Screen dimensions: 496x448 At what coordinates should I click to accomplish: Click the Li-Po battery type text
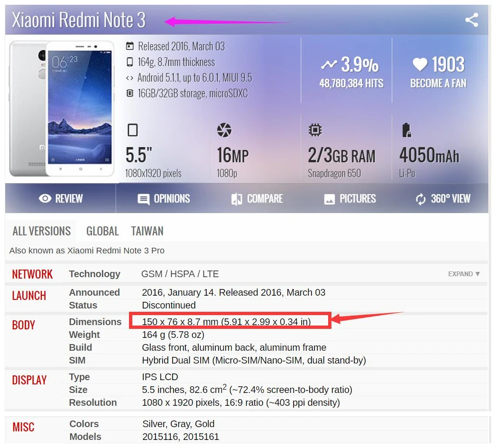tap(407, 173)
